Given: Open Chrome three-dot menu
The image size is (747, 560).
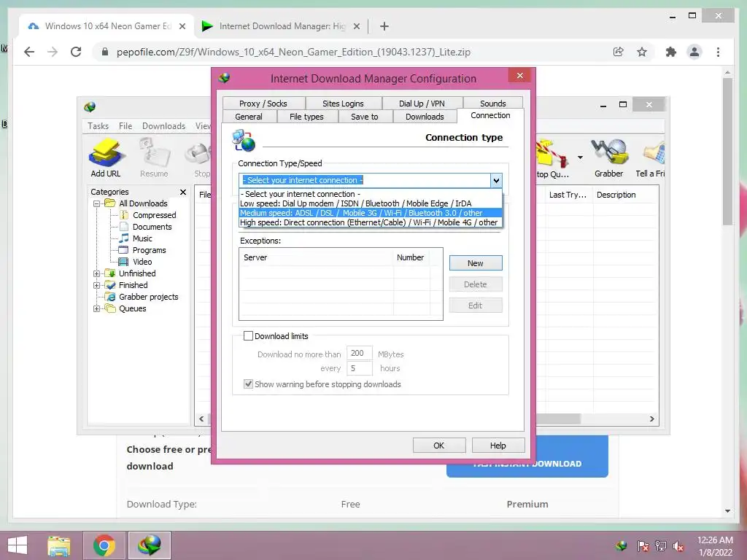Looking at the screenshot, I should 718,52.
